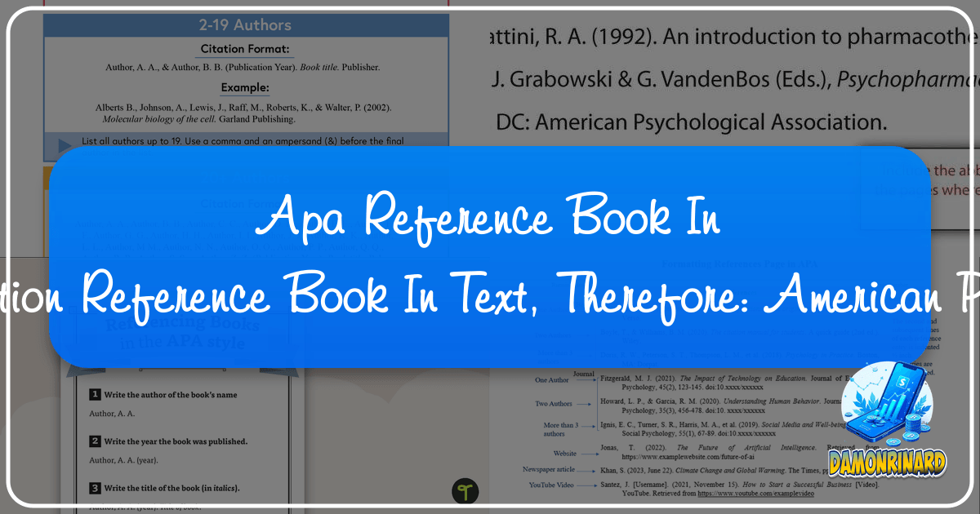The image size is (980, 514).
Task: Click the green round badge icon
Action: 465,491
